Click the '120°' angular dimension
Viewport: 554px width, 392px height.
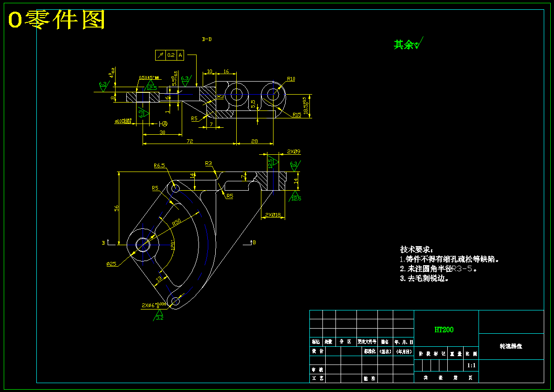pos(173,245)
